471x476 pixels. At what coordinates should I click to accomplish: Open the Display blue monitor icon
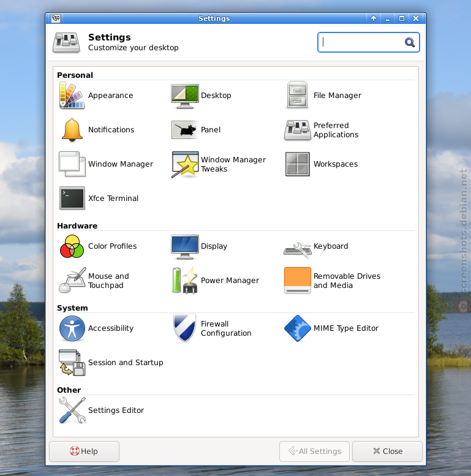pyautogui.click(x=185, y=246)
